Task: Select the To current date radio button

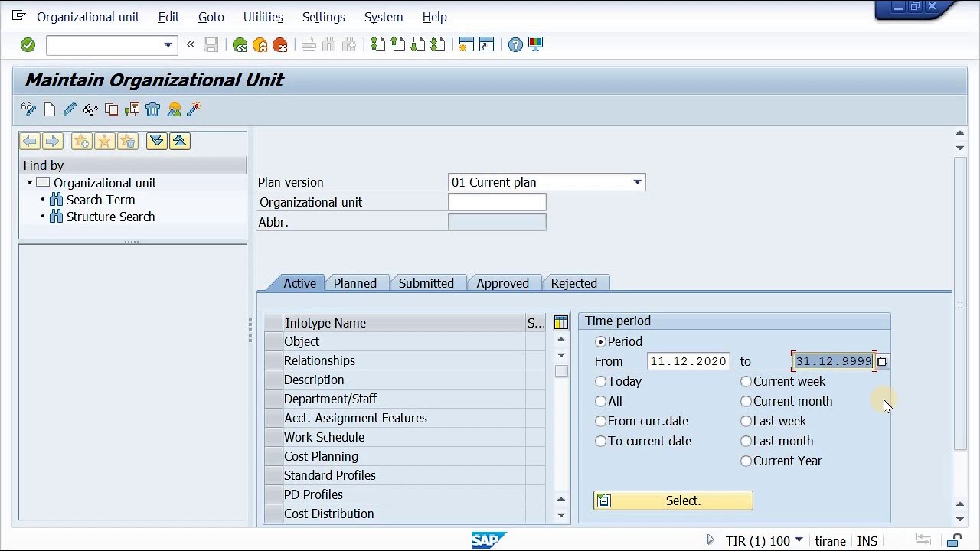Action: pyautogui.click(x=600, y=441)
